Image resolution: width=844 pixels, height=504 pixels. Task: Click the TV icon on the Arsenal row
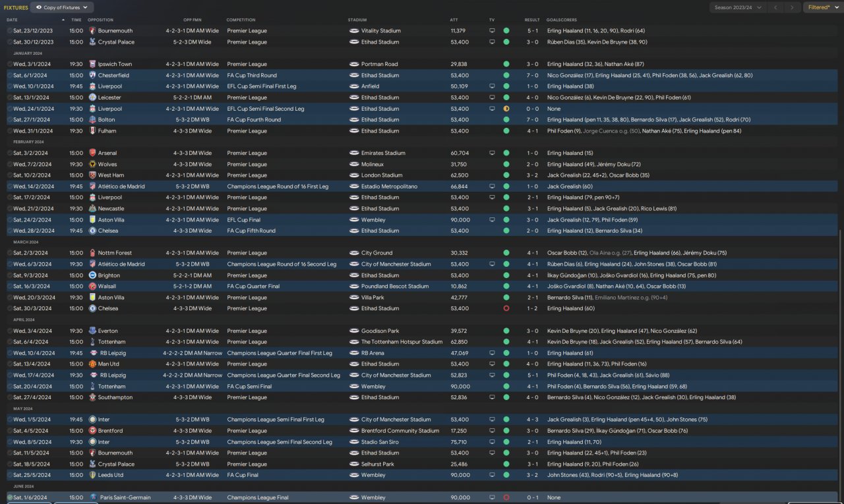492,154
